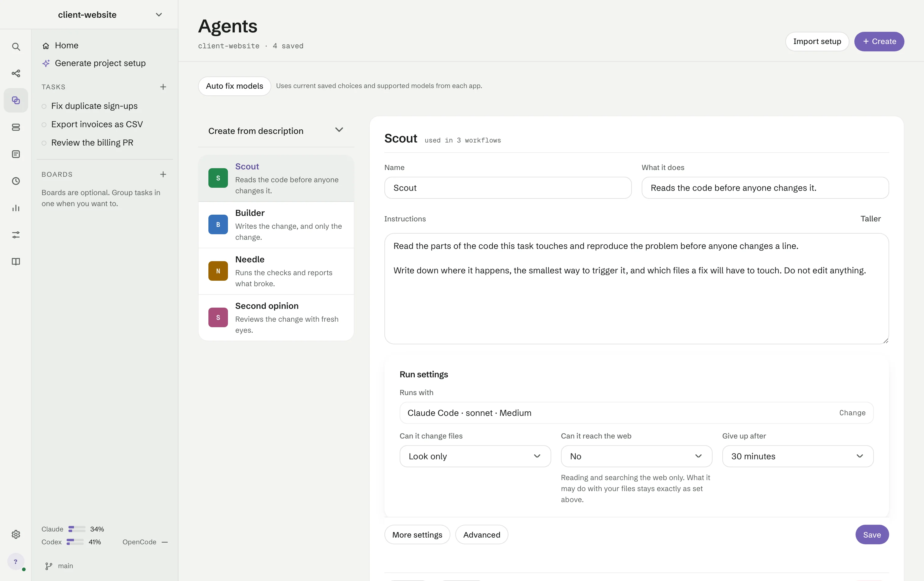Open the client-website project switcher dropdown
Image resolution: width=924 pixels, height=581 pixels.
tap(89, 15)
